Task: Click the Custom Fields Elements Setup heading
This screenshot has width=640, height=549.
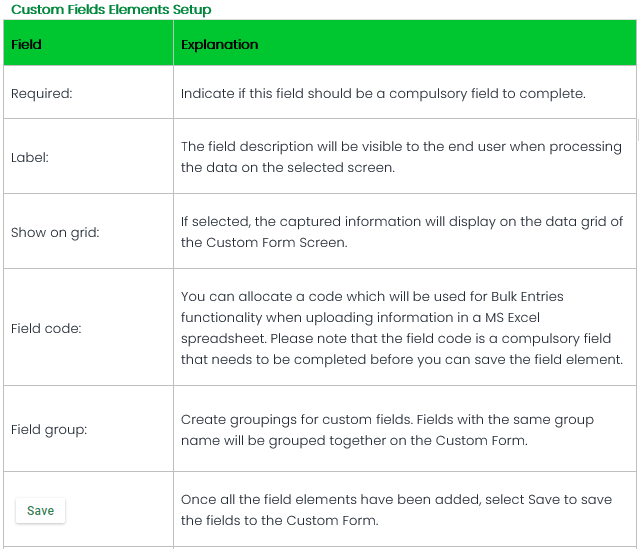Action: click(x=111, y=10)
